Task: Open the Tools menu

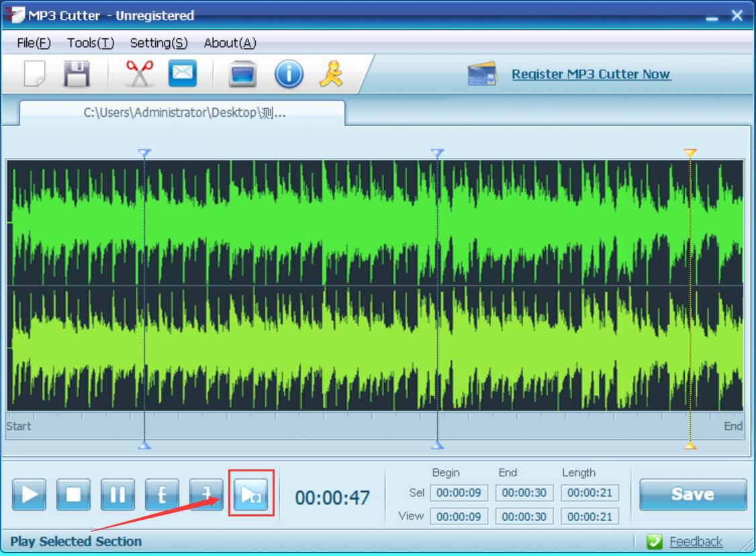Action: tap(91, 43)
